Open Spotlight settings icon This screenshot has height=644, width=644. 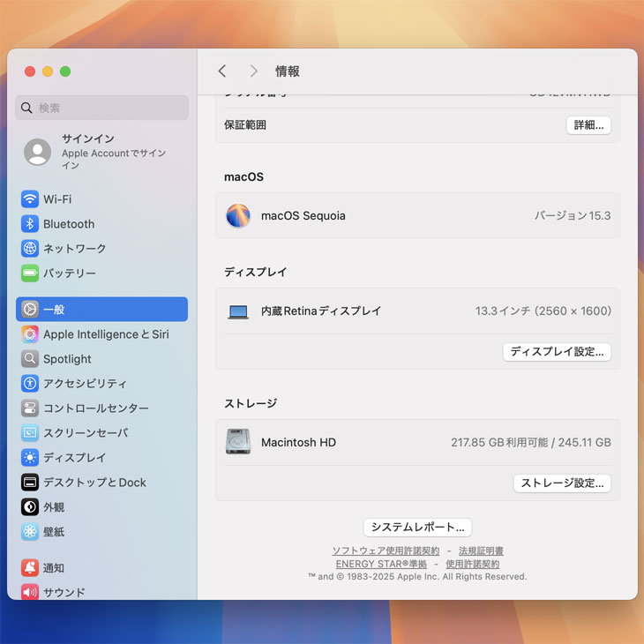pyautogui.click(x=30, y=359)
